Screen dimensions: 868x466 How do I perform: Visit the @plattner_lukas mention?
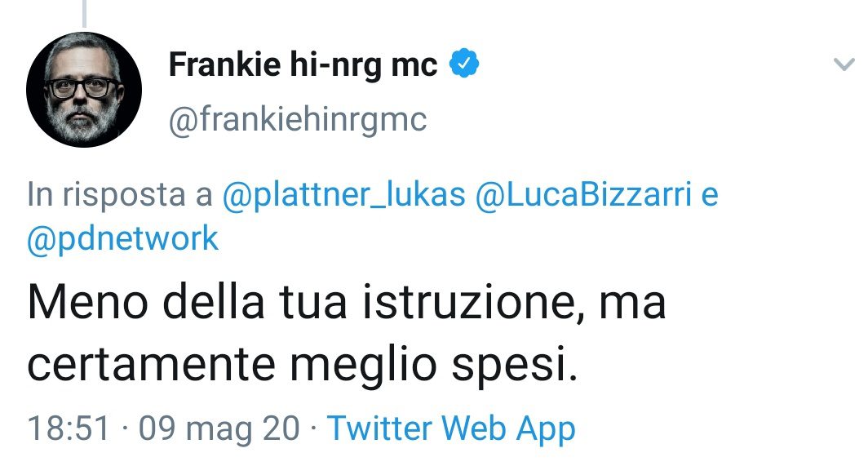click(343, 196)
